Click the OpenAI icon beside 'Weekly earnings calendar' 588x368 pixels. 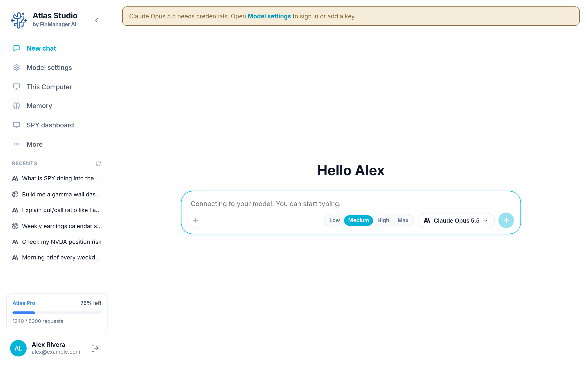coord(15,226)
